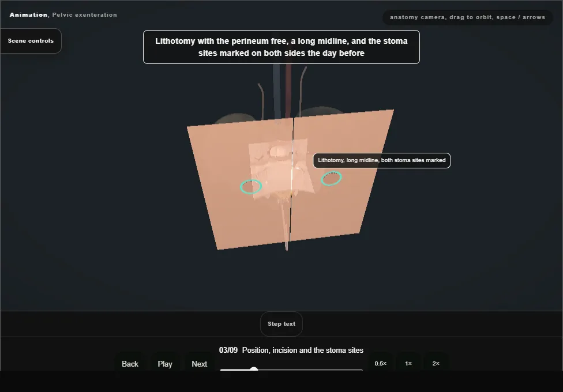Image resolution: width=563 pixels, height=392 pixels.
Task: Set playback speed to 2×
Action: [x=436, y=363]
